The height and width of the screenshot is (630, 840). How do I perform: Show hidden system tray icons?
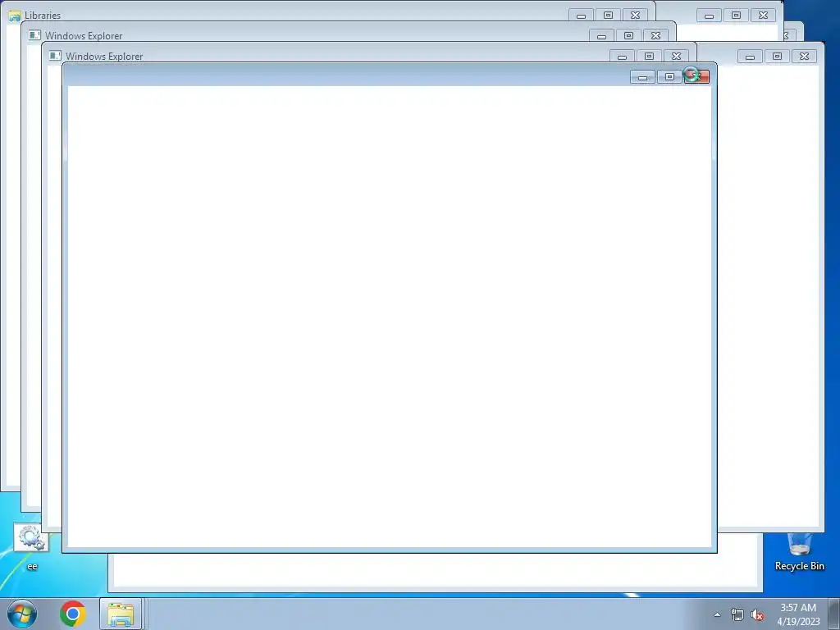pyautogui.click(x=717, y=614)
